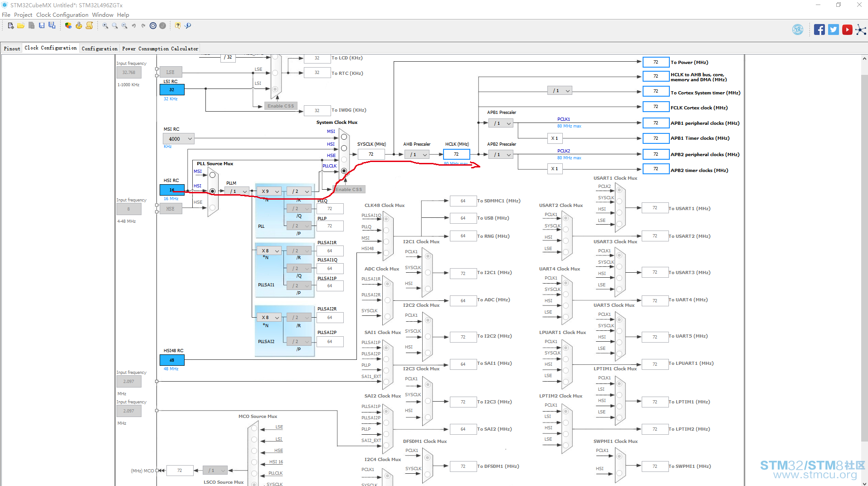Open the Help question mark icon

(x=177, y=25)
